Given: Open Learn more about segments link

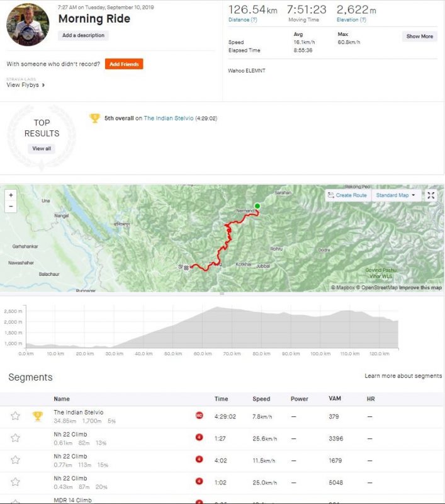Looking at the screenshot, I should (x=403, y=376).
